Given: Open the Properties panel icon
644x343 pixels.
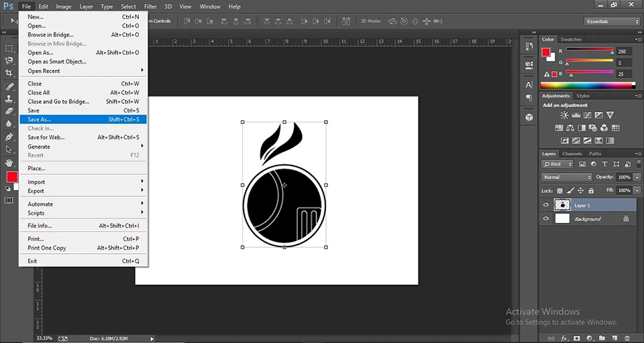Looking at the screenshot, I should [529, 65].
